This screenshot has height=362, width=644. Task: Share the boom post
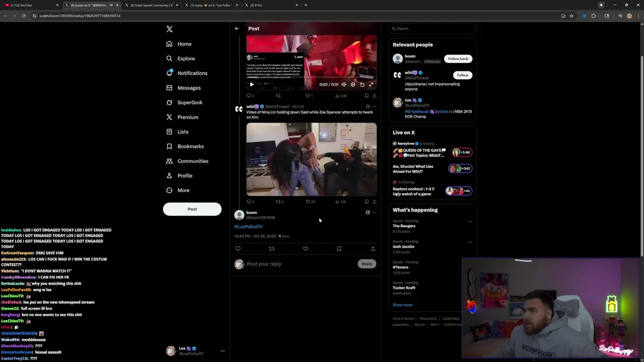click(373, 248)
